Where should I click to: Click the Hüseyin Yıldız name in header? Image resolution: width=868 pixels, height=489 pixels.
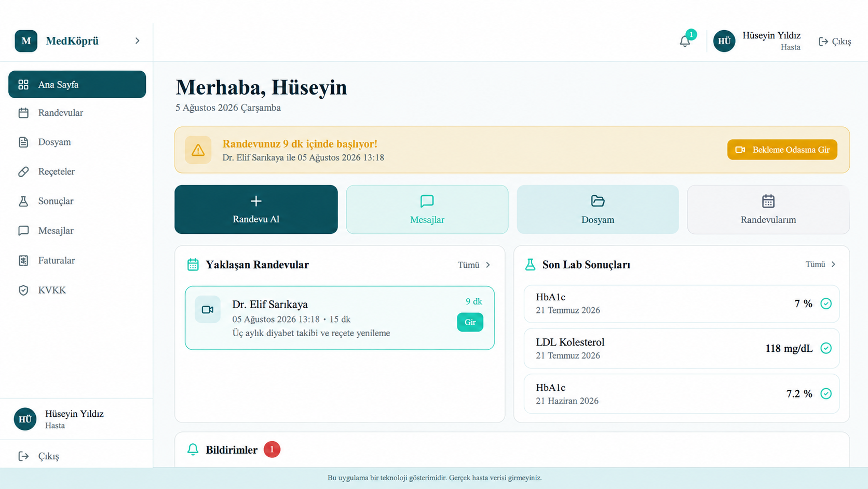771,35
